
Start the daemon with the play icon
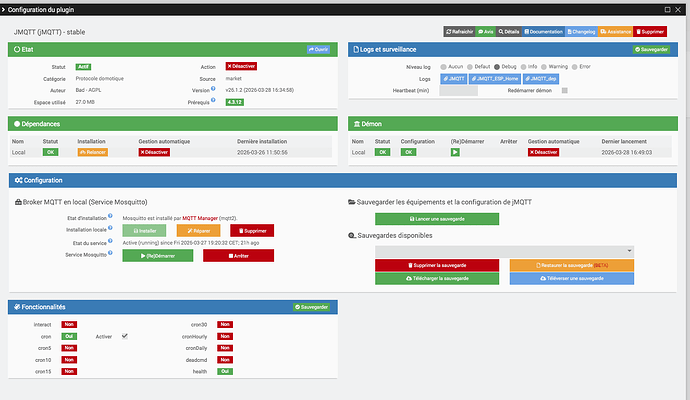(455, 152)
